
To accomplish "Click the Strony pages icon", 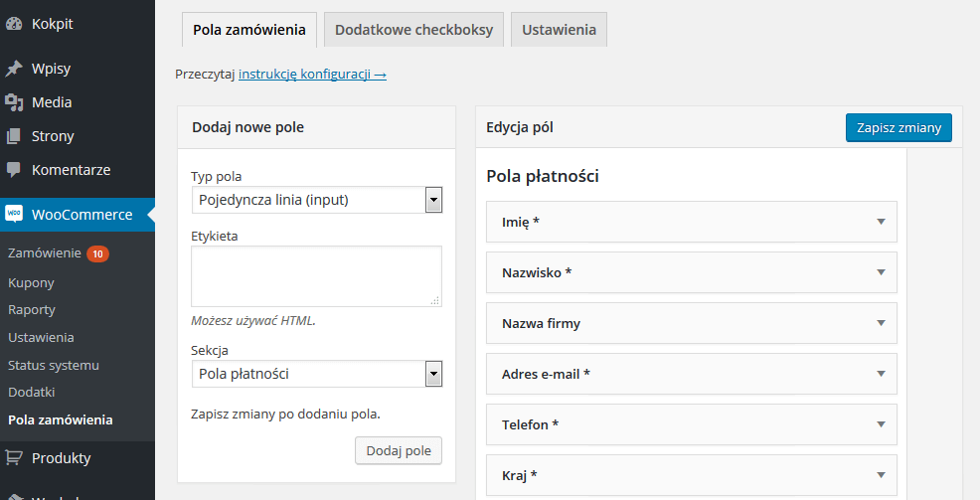I will pos(14,136).
